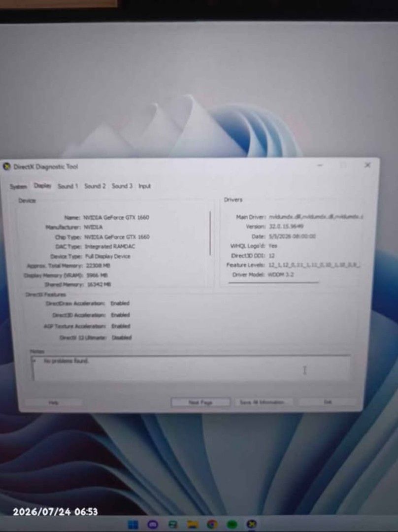Image resolution: width=398 pixels, height=532 pixels.
Task: Switch to the Input tab
Action: [144, 186]
